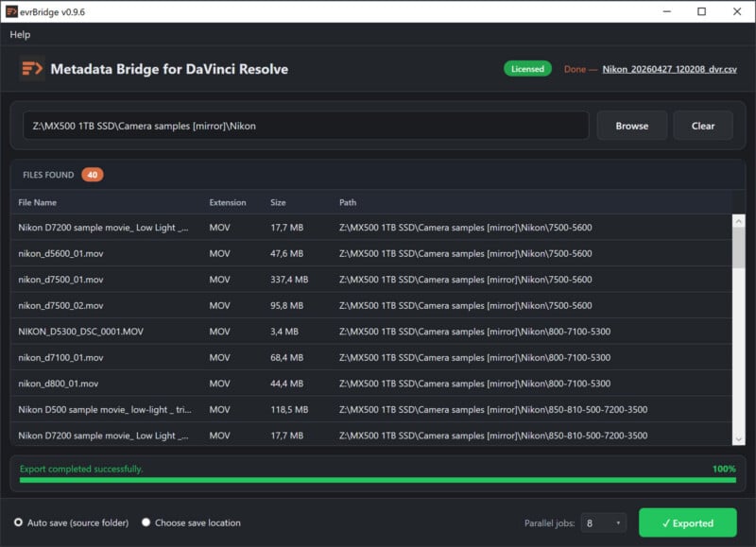Click the checkmark on the Exported button
The image size is (756, 547).
pos(664,522)
